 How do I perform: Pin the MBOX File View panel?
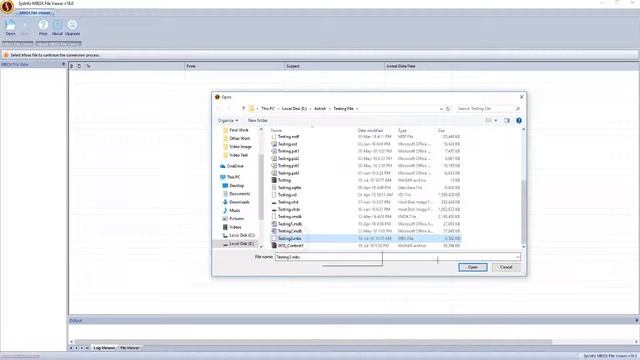[63, 64]
